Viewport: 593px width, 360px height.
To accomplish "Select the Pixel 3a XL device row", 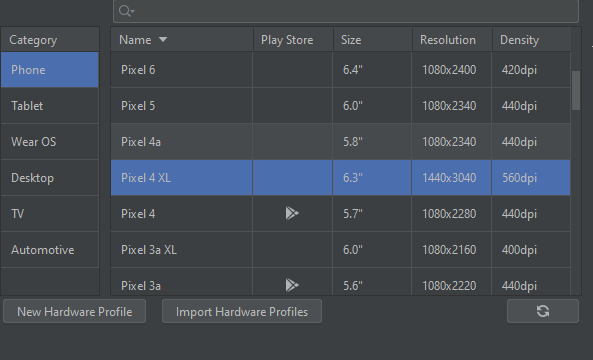I will click(340, 250).
